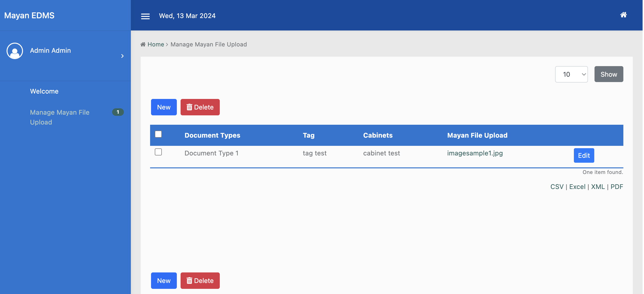This screenshot has width=644, height=294.
Task: Click the bottom New button
Action: coord(164,281)
